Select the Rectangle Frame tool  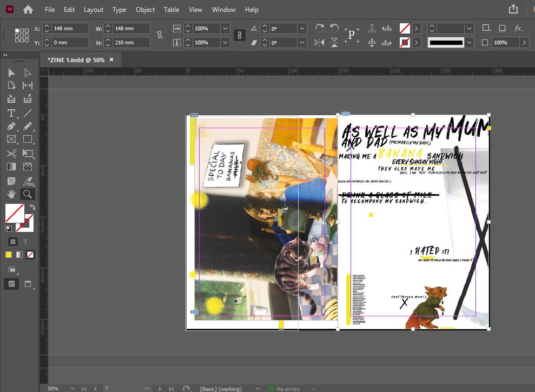pos(11,140)
